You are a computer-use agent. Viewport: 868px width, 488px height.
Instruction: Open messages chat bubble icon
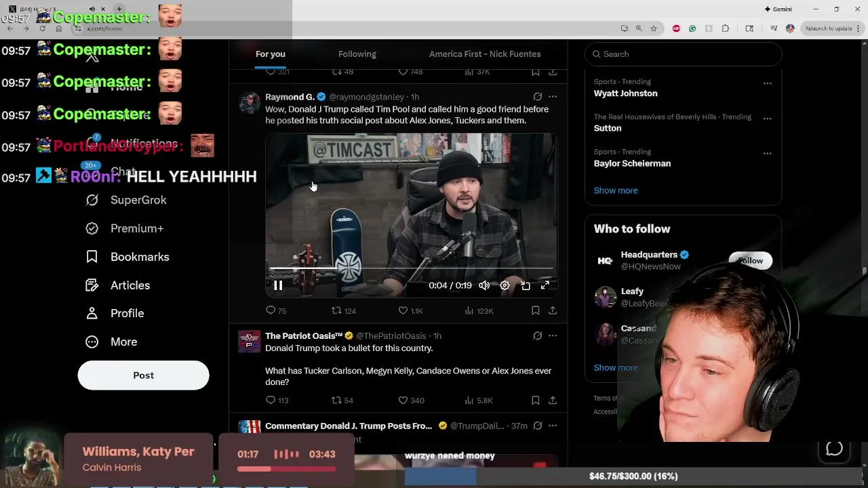click(834, 449)
